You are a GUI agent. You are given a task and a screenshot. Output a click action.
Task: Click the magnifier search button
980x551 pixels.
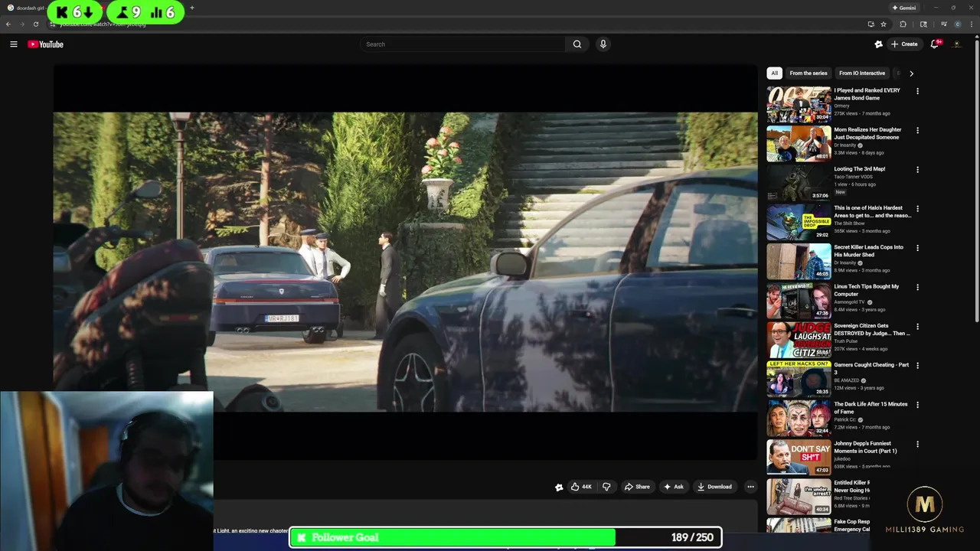pyautogui.click(x=577, y=44)
